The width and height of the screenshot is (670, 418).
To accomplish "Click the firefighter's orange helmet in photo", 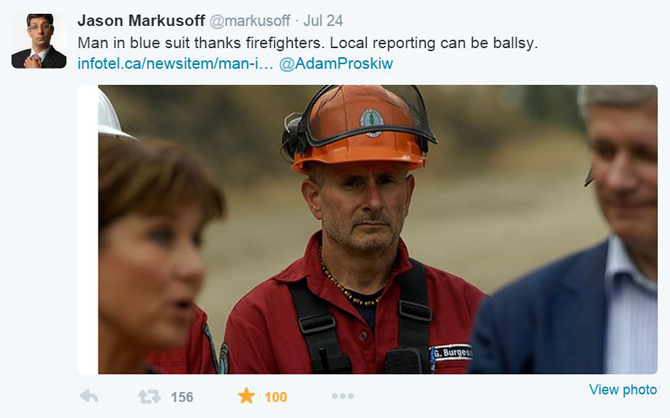I will pyautogui.click(x=358, y=127).
